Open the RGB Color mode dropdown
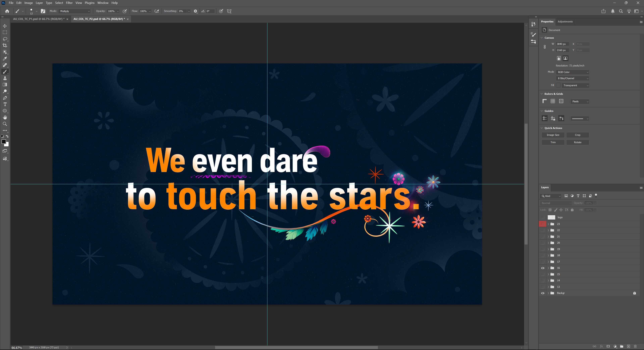Image resolution: width=644 pixels, height=350 pixels. (573, 72)
